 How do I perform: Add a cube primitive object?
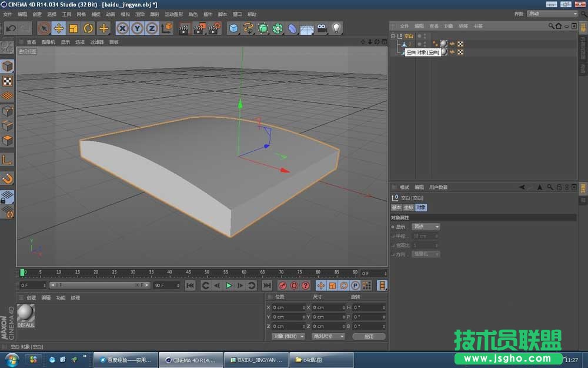tap(233, 28)
